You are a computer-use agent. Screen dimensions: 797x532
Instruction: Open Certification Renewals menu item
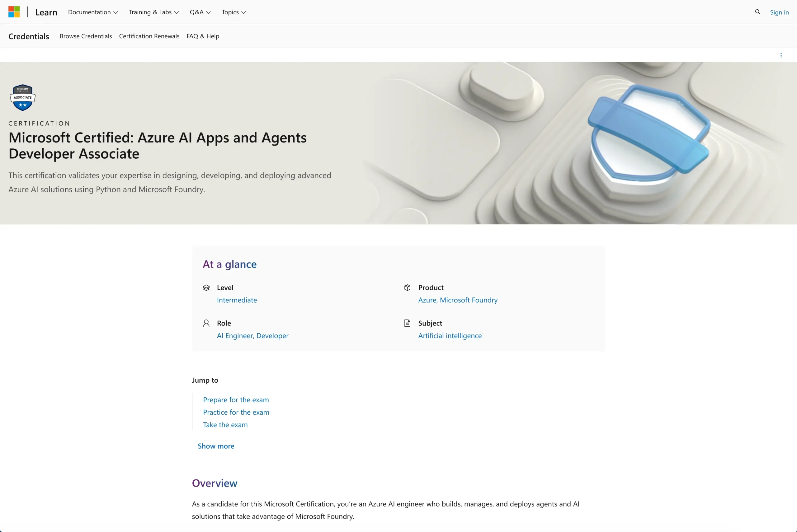[149, 36]
